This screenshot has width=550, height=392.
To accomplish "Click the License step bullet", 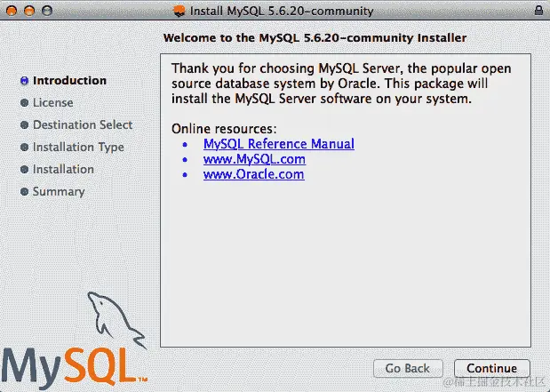I will pyautogui.click(x=24, y=103).
